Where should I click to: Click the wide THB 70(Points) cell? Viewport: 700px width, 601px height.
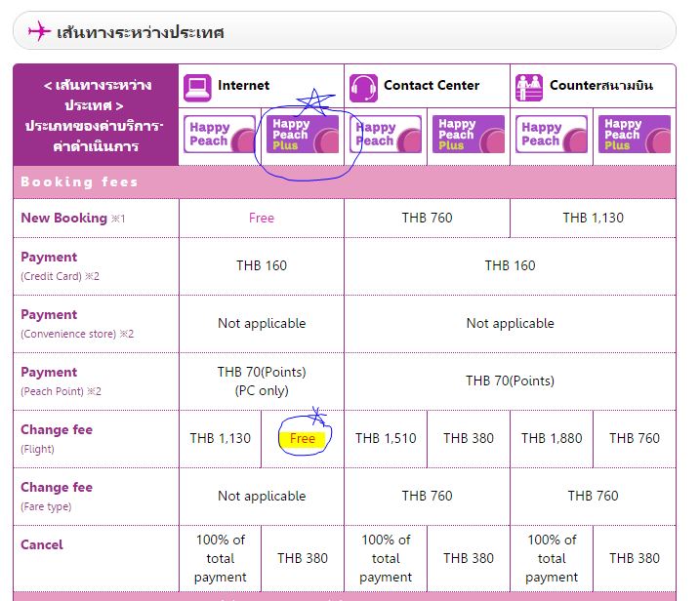click(510, 381)
